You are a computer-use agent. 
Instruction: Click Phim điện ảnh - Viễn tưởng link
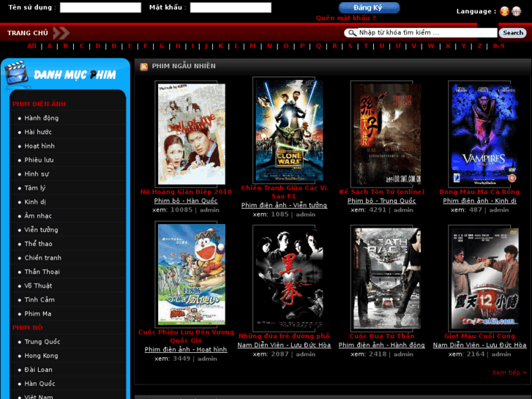[x=284, y=205]
